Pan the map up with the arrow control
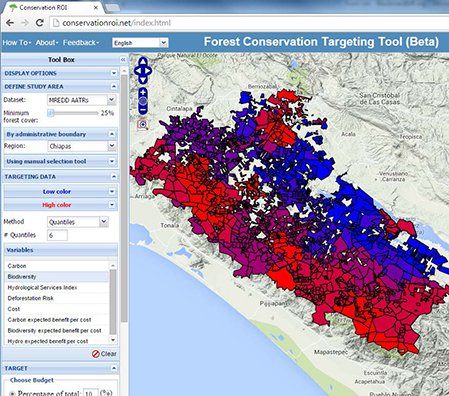This screenshot has width=449, height=396. coord(143,62)
